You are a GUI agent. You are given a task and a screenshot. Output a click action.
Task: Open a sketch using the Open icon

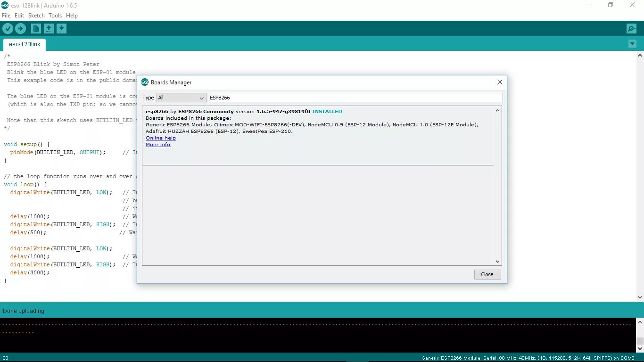click(x=49, y=29)
